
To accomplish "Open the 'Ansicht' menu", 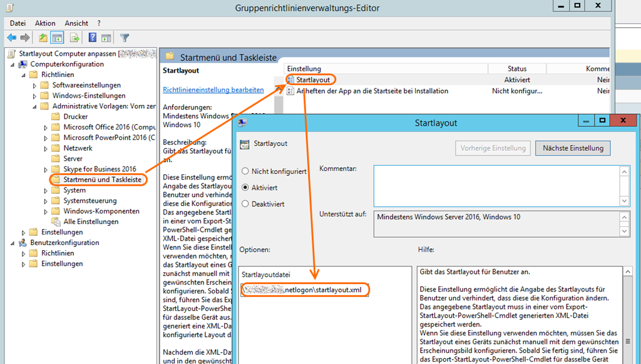I will point(76,23).
